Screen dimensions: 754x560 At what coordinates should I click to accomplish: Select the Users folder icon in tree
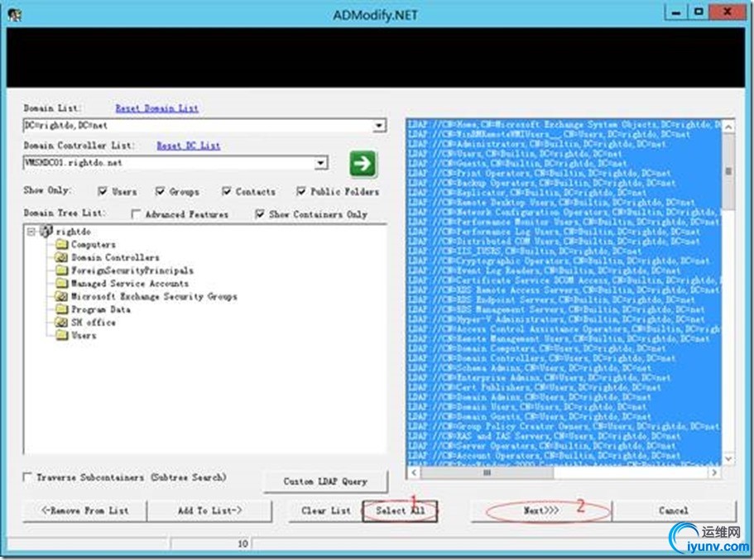click(61, 336)
